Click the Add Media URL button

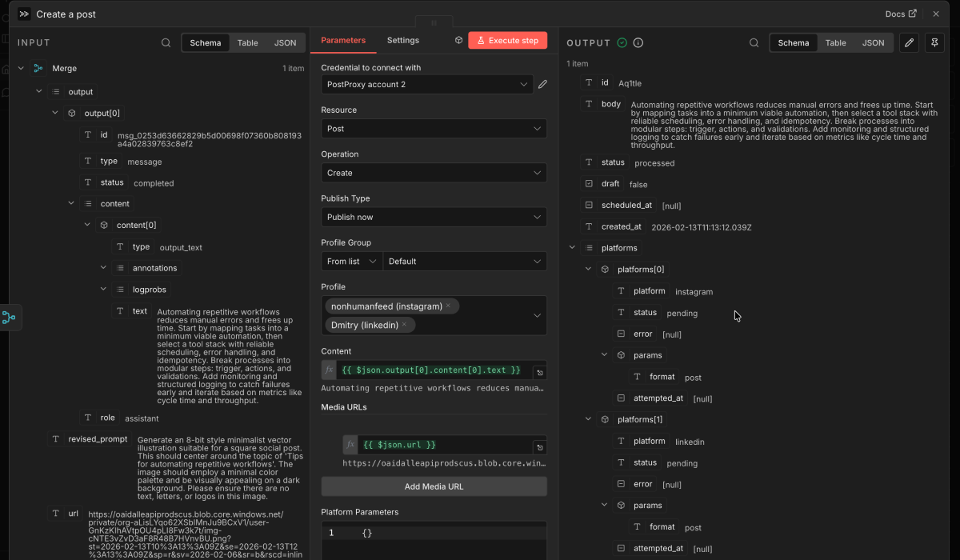tap(434, 486)
